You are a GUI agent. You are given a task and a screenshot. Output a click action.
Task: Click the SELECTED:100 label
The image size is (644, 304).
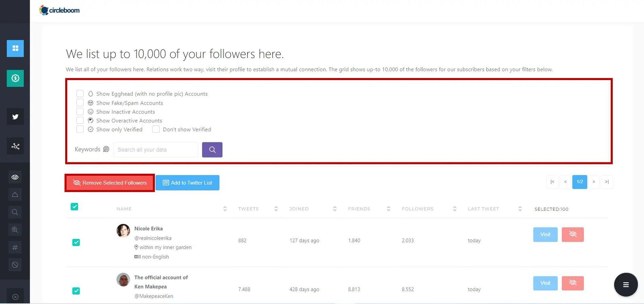(551, 209)
